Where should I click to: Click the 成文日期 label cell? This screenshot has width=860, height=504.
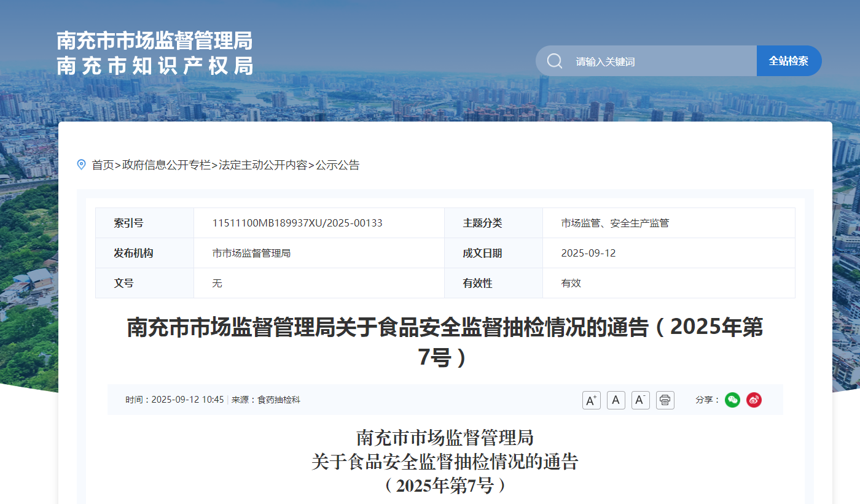[x=494, y=253]
